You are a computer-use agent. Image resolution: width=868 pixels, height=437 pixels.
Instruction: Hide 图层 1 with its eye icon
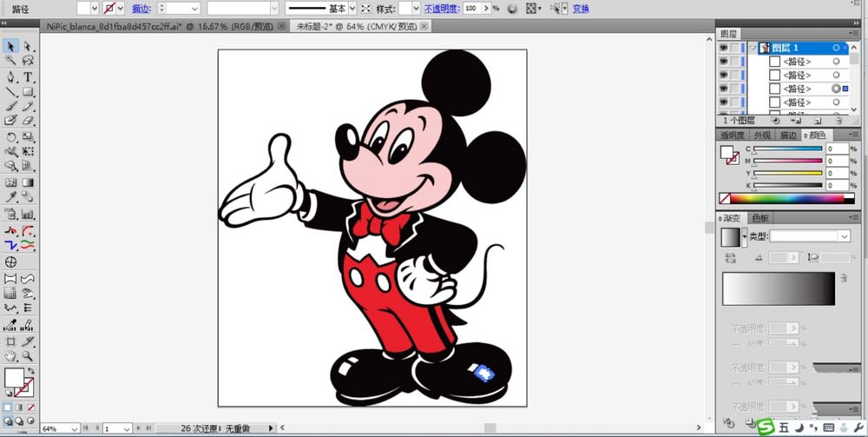click(x=723, y=48)
